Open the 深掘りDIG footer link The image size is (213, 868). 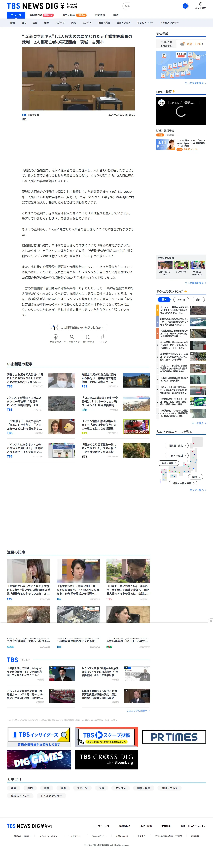[125, 826]
